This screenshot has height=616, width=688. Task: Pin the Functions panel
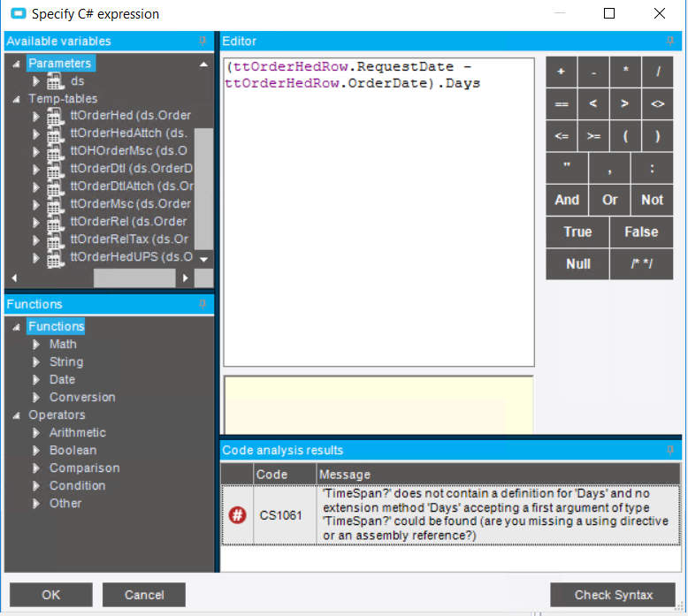(x=203, y=304)
